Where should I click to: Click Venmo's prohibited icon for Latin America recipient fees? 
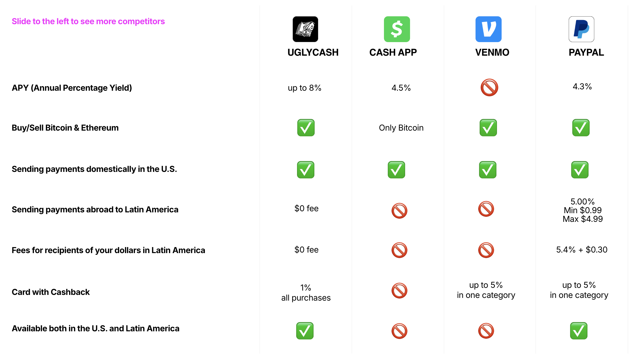pyautogui.click(x=486, y=250)
